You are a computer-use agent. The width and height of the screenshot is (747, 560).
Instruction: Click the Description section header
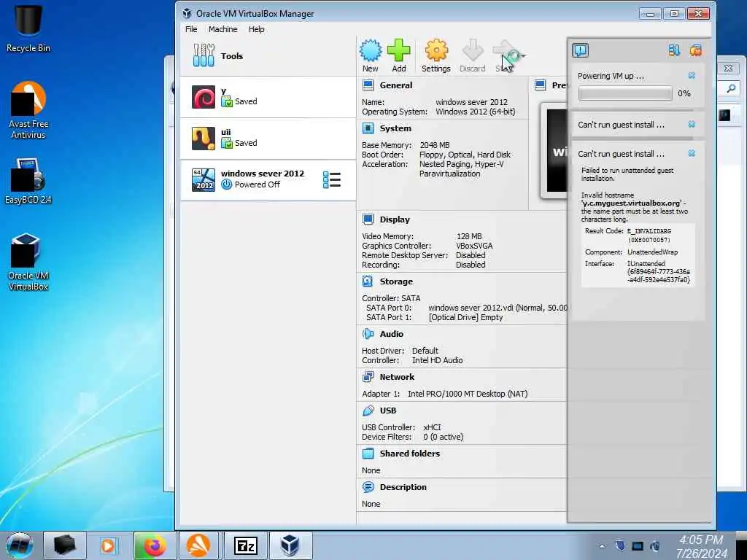(403, 486)
